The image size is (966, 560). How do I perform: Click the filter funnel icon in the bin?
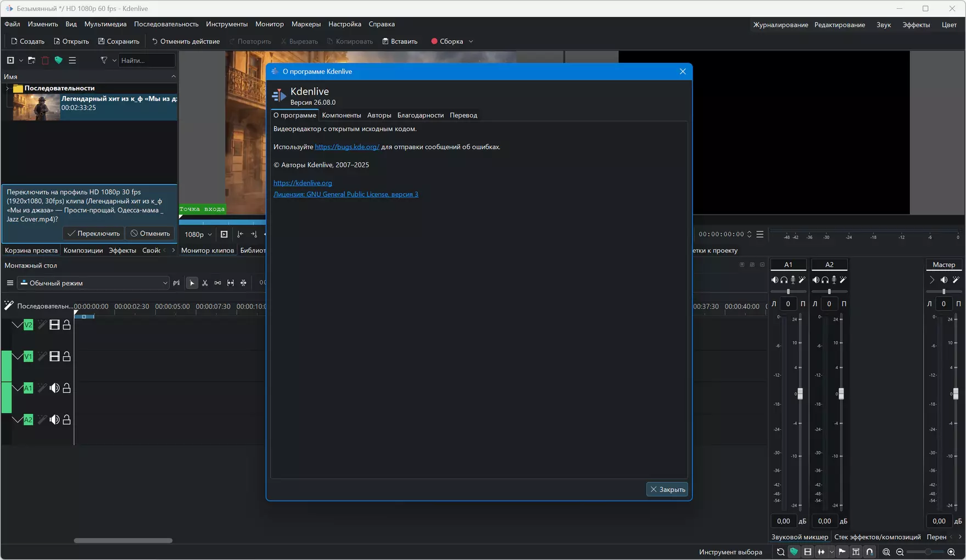click(x=104, y=60)
